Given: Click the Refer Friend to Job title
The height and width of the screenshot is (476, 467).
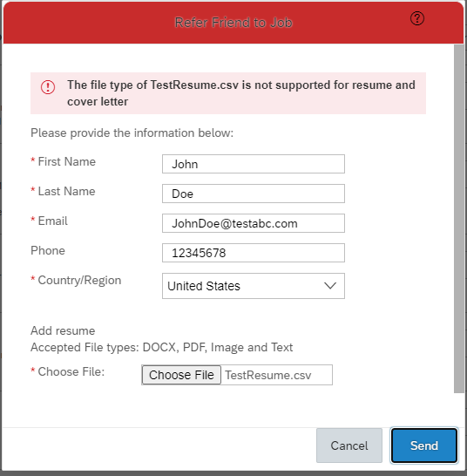Looking at the screenshot, I should coord(233,23).
